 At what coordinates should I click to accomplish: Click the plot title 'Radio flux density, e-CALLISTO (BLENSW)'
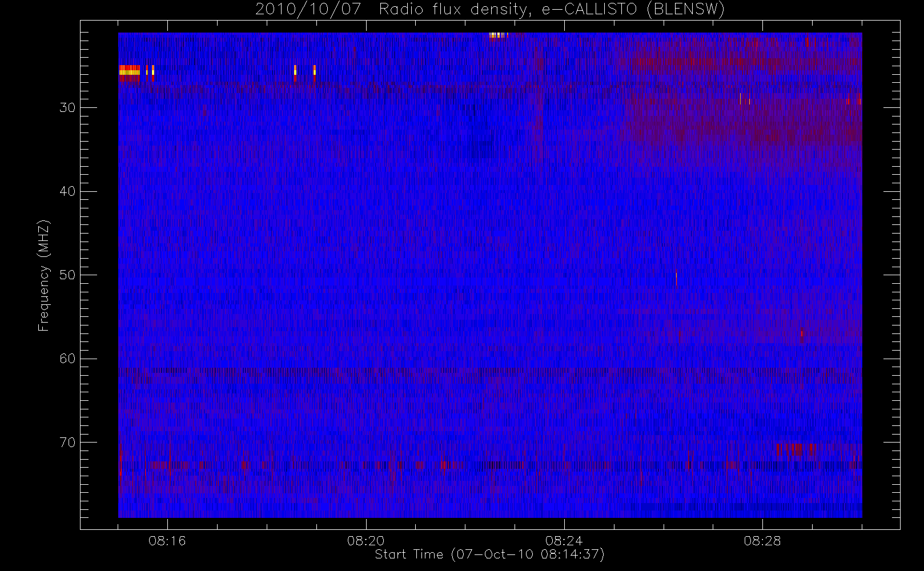551,10
